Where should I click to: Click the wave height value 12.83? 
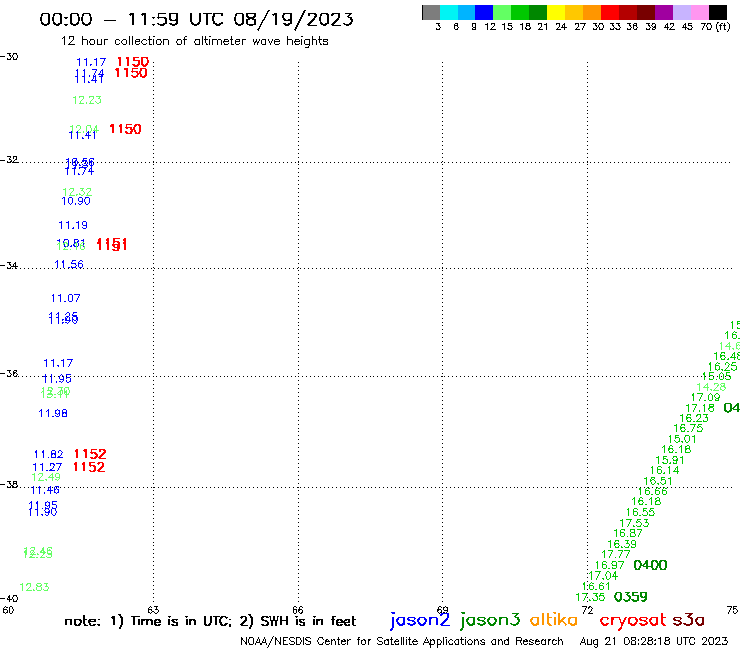[x=34, y=587]
